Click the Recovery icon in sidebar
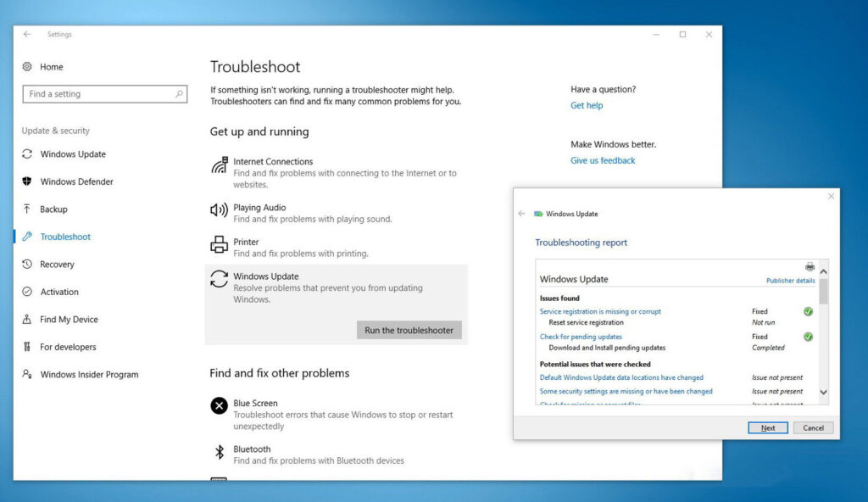This screenshot has height=502, width=868. (27, 264)
